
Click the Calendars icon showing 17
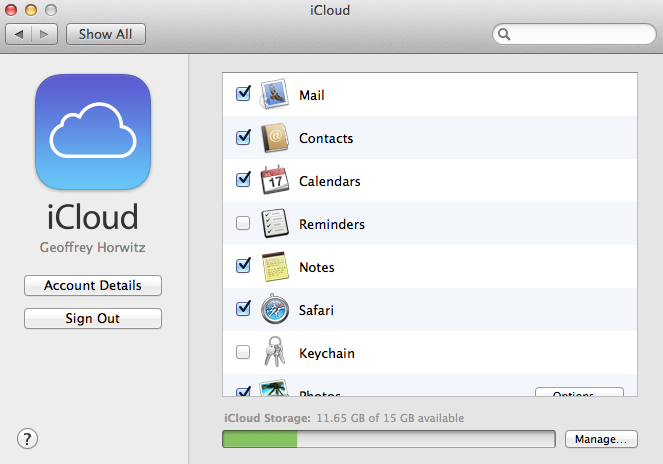pos(275,180)
